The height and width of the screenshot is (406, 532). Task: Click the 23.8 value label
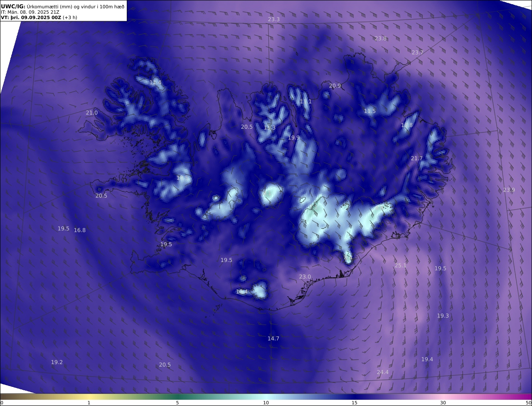pos(380,38)
